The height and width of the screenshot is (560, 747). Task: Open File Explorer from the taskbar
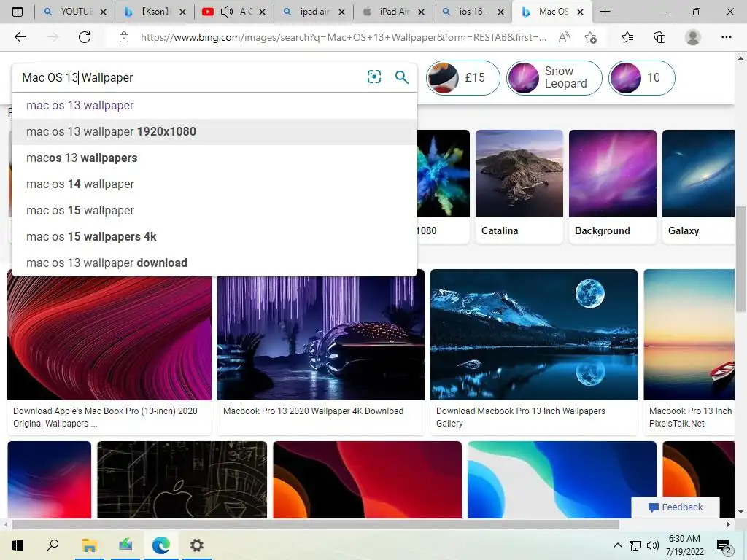click(x=89, y=545)
